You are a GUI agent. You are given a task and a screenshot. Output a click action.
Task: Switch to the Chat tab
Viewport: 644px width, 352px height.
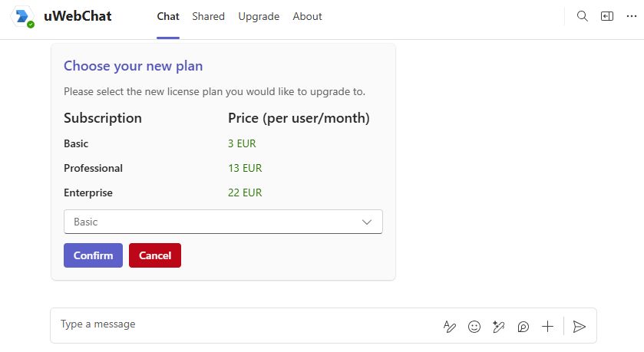[168, 16]
